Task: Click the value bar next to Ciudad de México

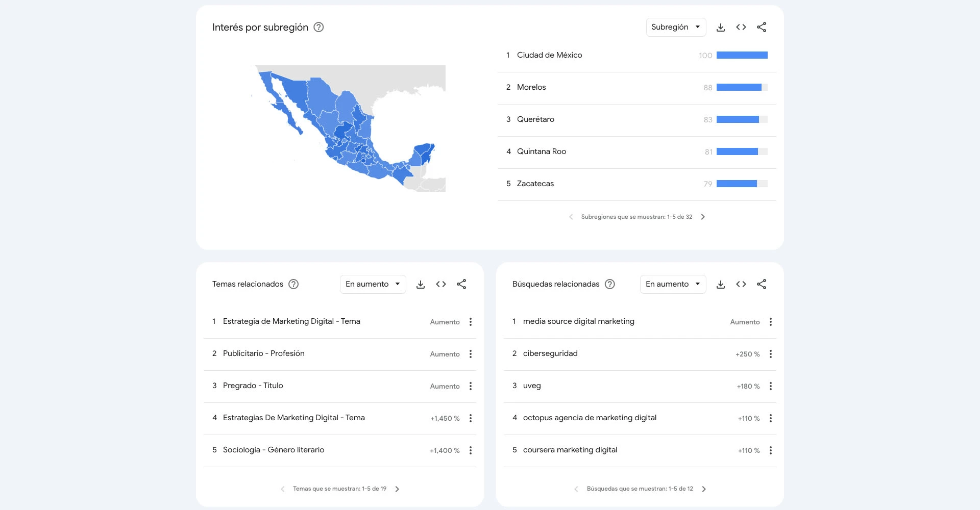Action: pyautogui.click(x=742, y=55)
